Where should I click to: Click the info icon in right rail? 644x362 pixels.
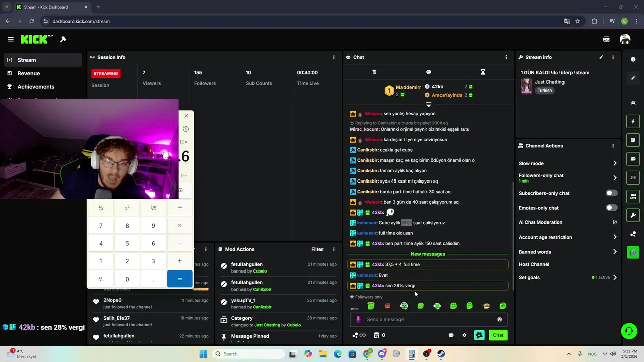coord(633,59)
